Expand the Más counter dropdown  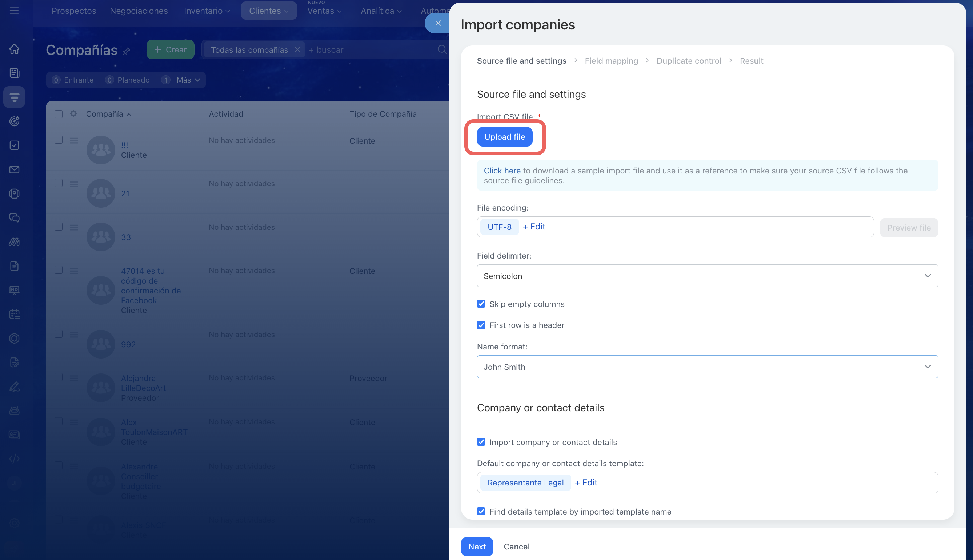click(x=188, y=80)
